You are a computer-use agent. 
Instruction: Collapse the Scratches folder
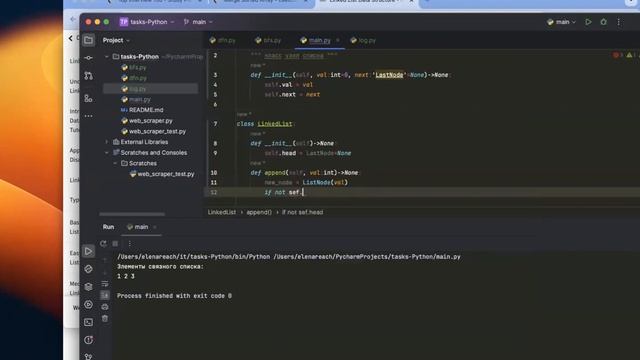116,163
